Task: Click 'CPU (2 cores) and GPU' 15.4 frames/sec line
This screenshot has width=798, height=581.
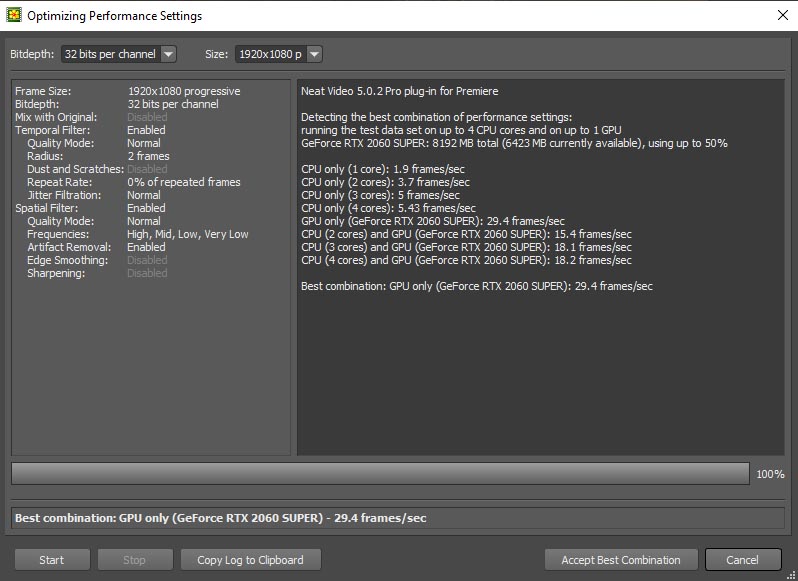Action: 466,234
